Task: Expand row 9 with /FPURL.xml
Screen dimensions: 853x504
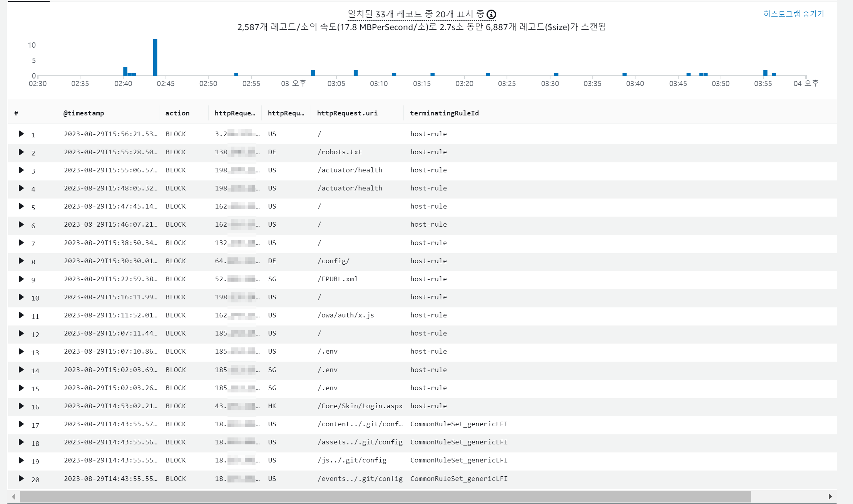Action: (x=21, y=279)
